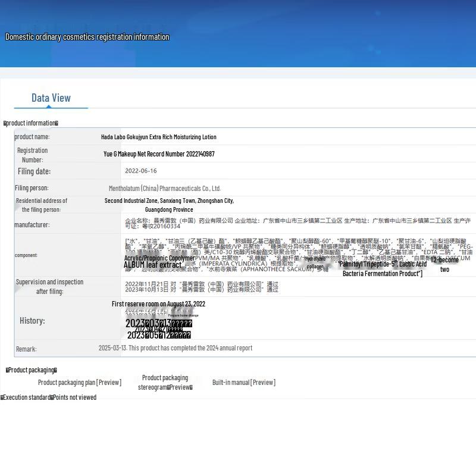Image resolution: width=476 pixels, height=476 pixels.
Task: Click the 'product information' section heading
Action: coord(31,123)
